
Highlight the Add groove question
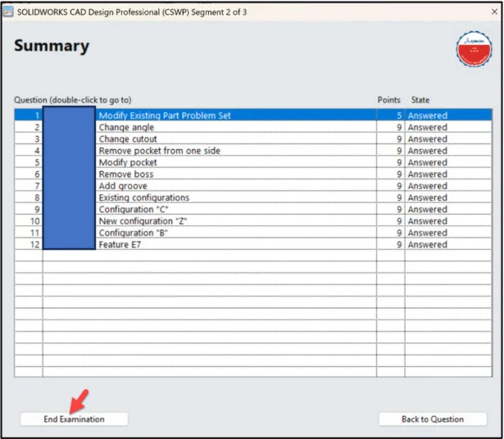(x=123, y=186)
